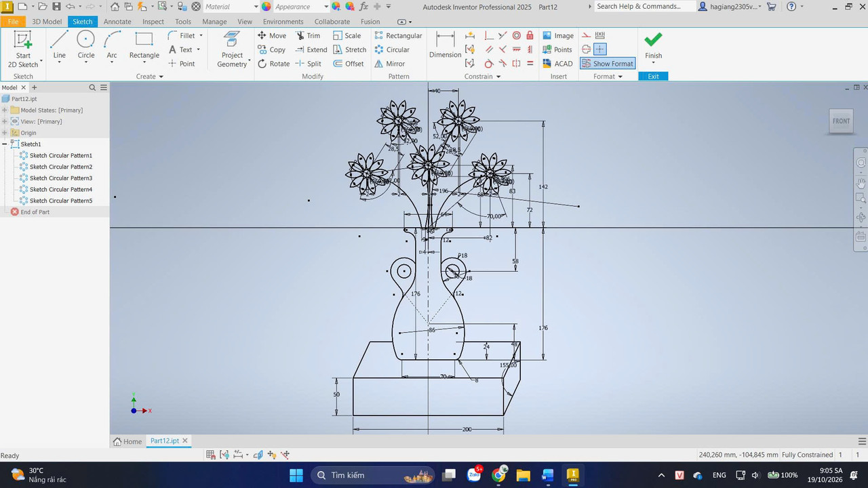Switch to the 3D Model tab
Screen dimensions: 868x488
(x=47, y=22)
